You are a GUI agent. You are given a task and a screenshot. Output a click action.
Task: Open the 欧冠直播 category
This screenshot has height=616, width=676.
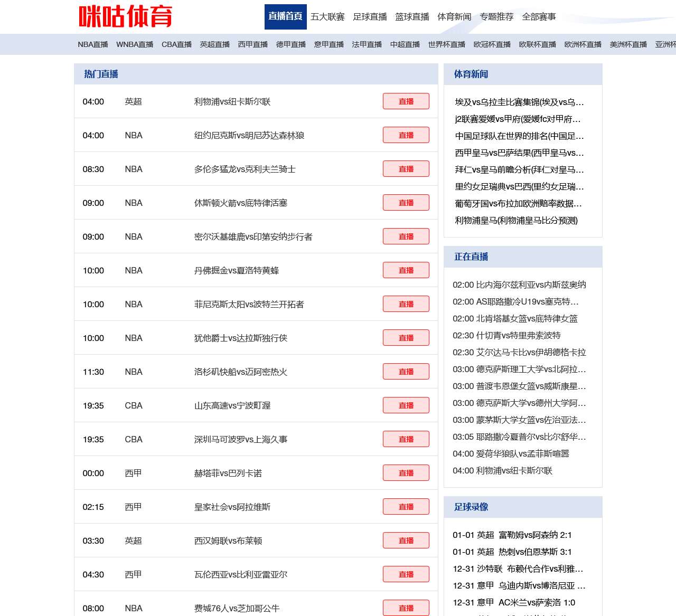492,44
